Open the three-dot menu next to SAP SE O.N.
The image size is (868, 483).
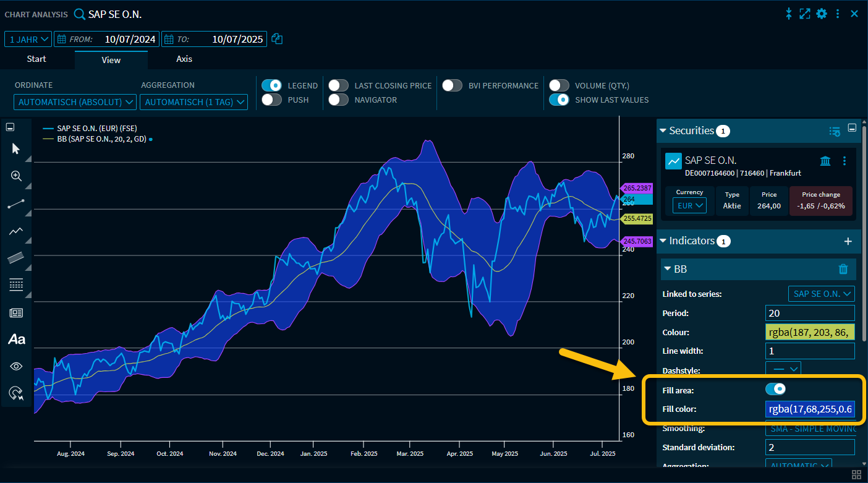(x=845, y=161)
